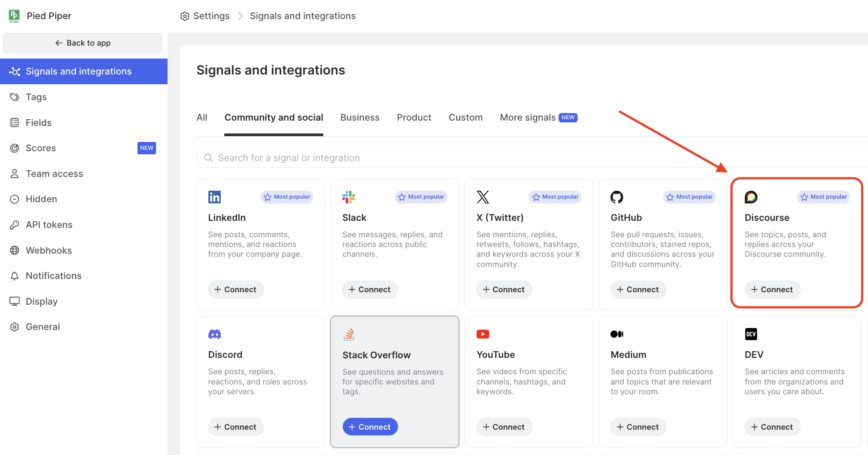
Task: Connect the DEV integration
Action: pyautogui.click(x=772, y=427)
